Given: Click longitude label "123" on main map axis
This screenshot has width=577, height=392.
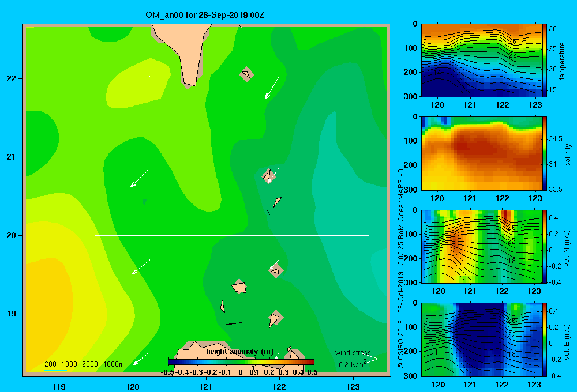Looking at the screenshot, I should pyautogui.click(x=353, y=386).
